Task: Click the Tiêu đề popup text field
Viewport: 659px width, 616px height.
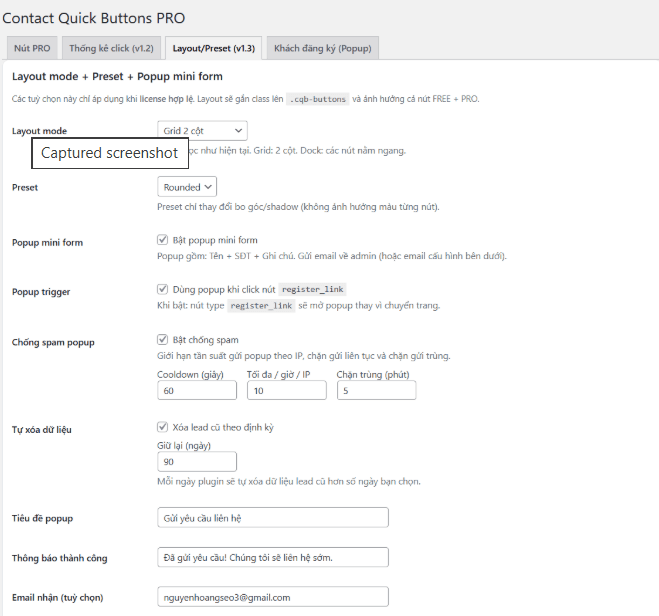Action: click(x=272, y=518)
